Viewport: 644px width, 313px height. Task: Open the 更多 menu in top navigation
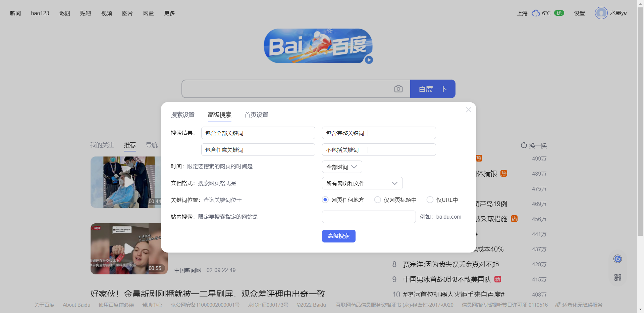(x=169, y=13)
